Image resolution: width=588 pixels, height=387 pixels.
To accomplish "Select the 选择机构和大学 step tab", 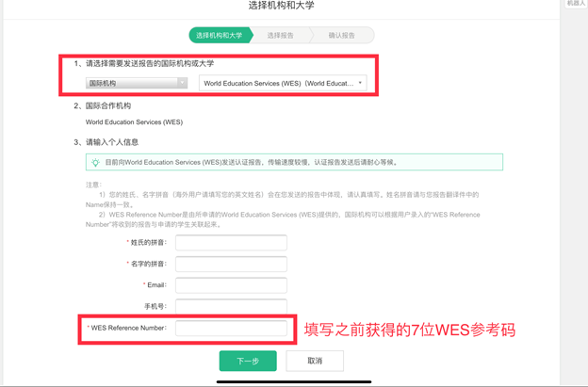I will (x=220, y=35).
